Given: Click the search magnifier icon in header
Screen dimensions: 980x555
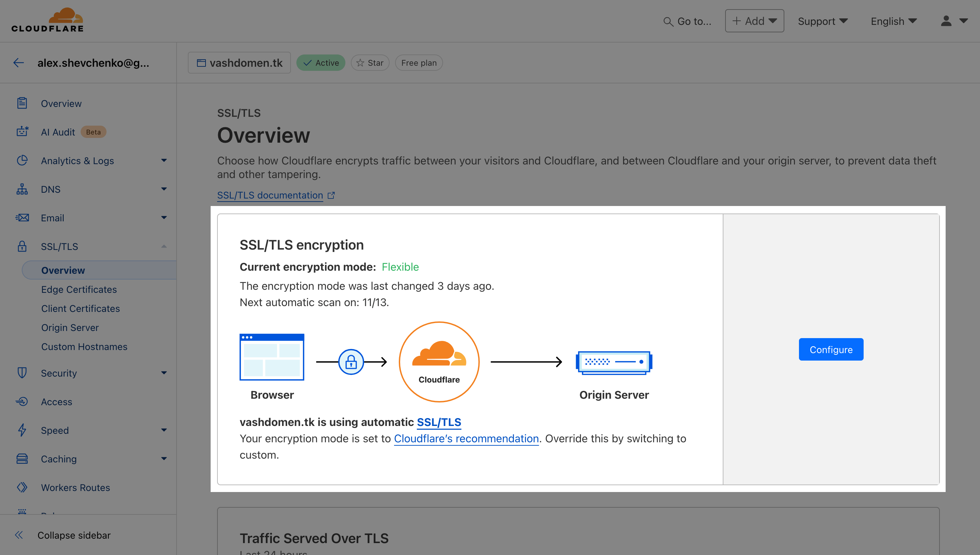Looking at the screenshot, I should (668, 21).
